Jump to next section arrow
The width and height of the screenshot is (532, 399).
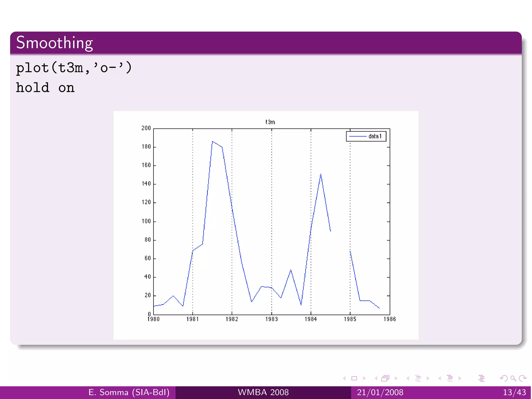click(x=460, y=378)
